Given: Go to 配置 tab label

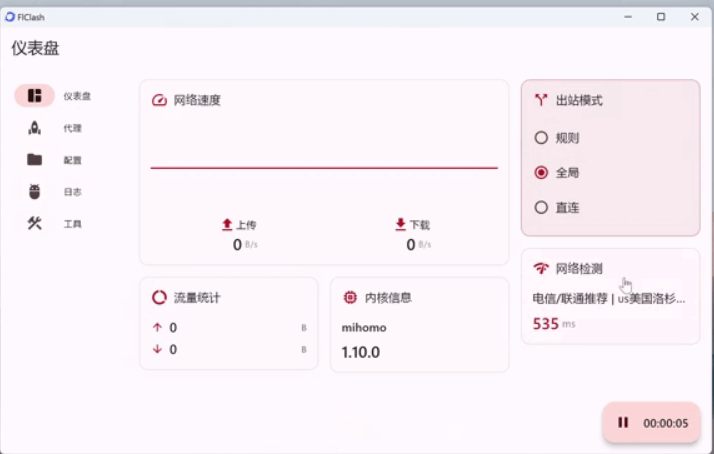Looking at the screenshot, I should [x=72, y=160].
